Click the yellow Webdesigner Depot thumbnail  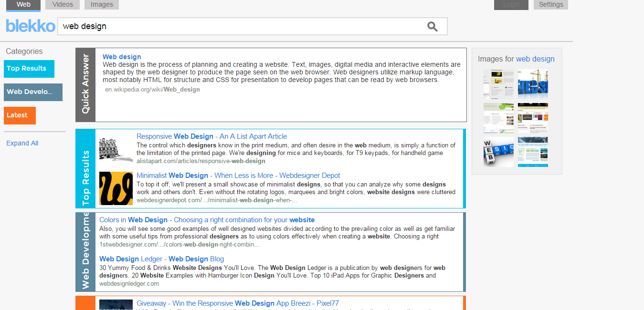116,188
